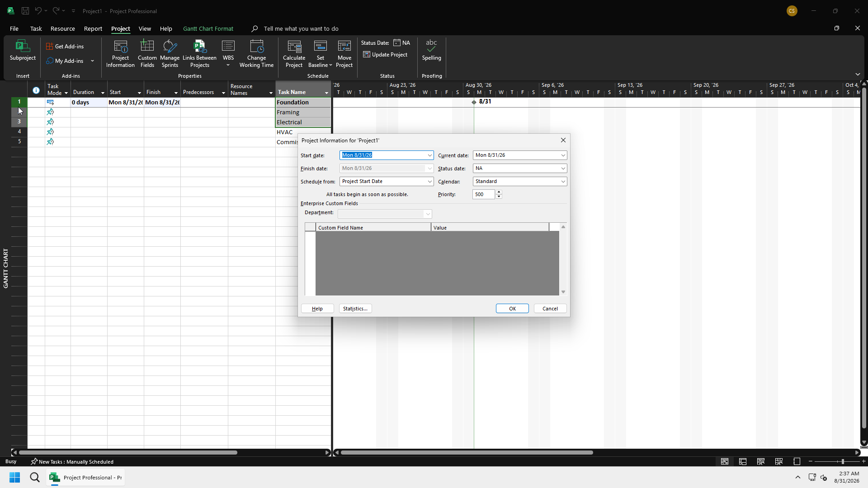Click Tell me what you want to do
The height and width of the screenshot is (488, 868).
click(x=301, y=28)
